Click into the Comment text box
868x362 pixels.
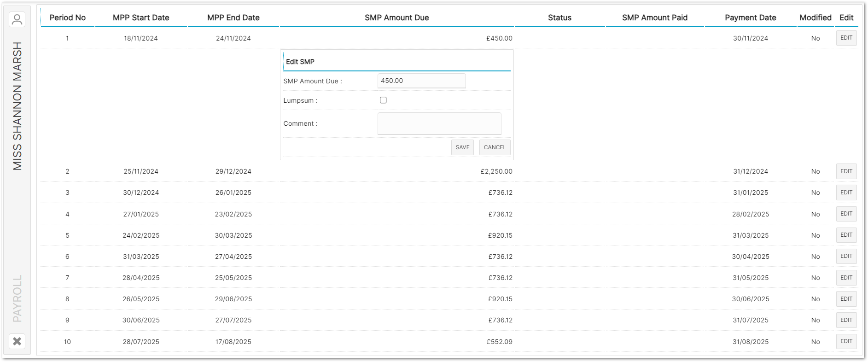click(x=439, y=123)
